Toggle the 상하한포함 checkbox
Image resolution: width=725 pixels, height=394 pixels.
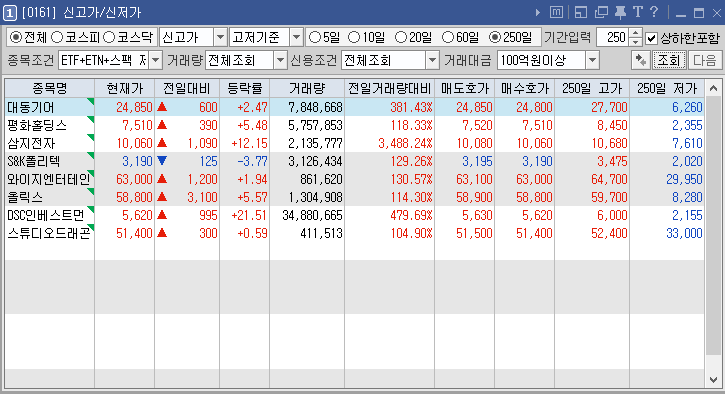651,38
